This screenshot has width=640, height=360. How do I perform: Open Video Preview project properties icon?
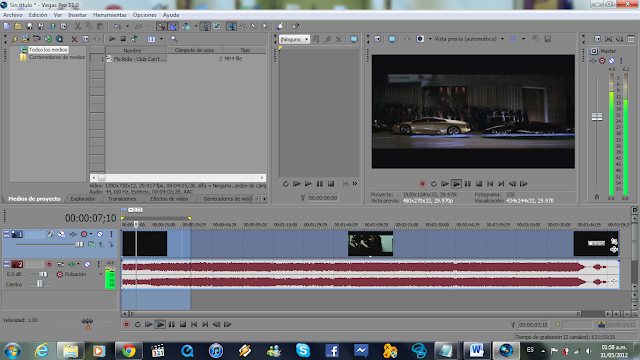(378, 39)
